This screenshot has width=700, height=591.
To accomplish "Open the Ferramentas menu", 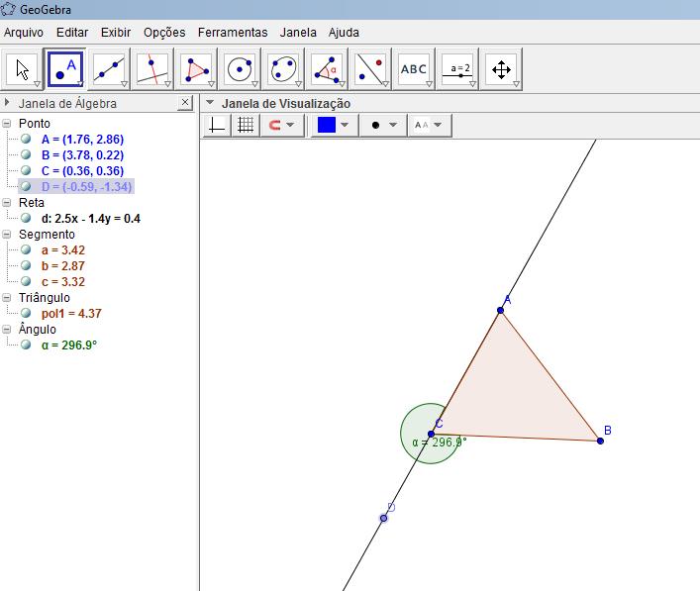I will pos(232,33).
